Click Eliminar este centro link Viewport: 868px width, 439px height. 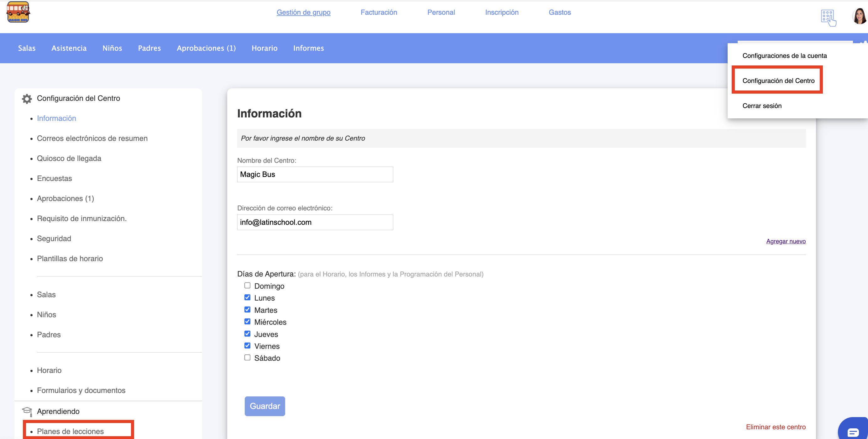pyautogui.click(x=775, y=427)
